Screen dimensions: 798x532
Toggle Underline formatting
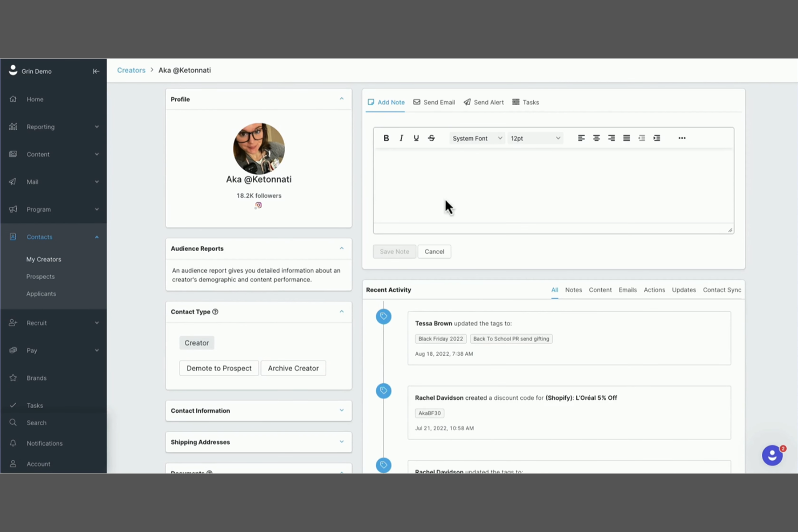click(x=416, y=138)
